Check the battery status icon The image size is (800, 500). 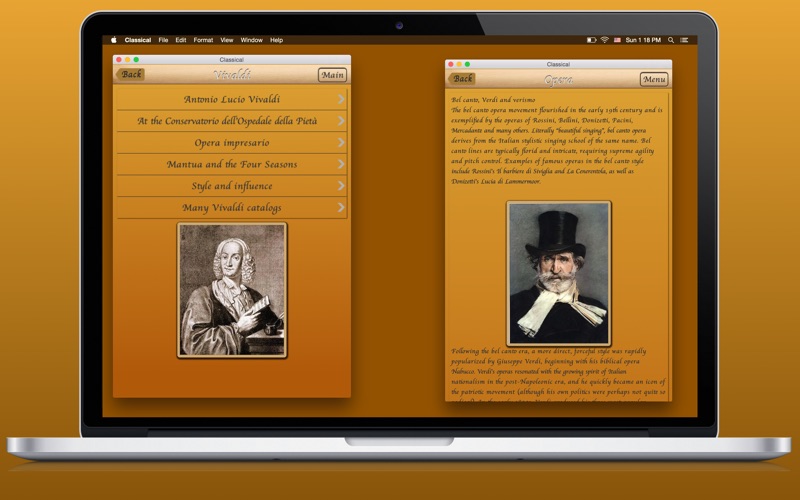[591, 40]
